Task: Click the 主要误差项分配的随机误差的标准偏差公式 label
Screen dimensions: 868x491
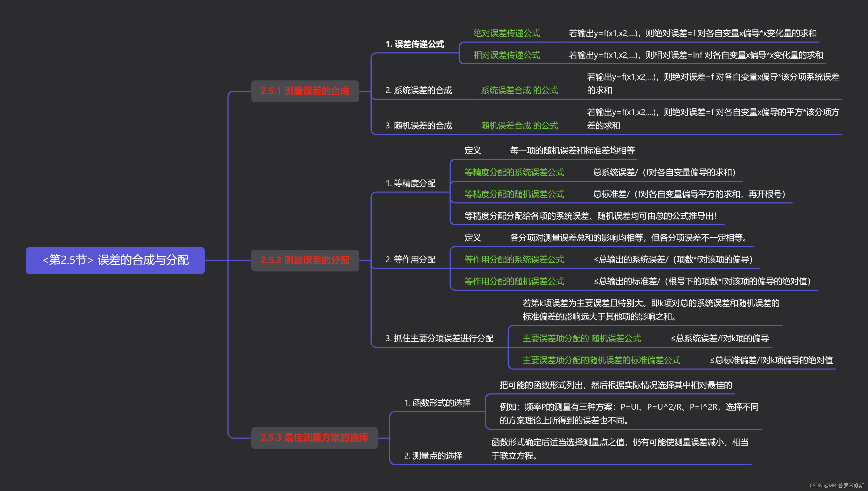Action: point(601,360)
